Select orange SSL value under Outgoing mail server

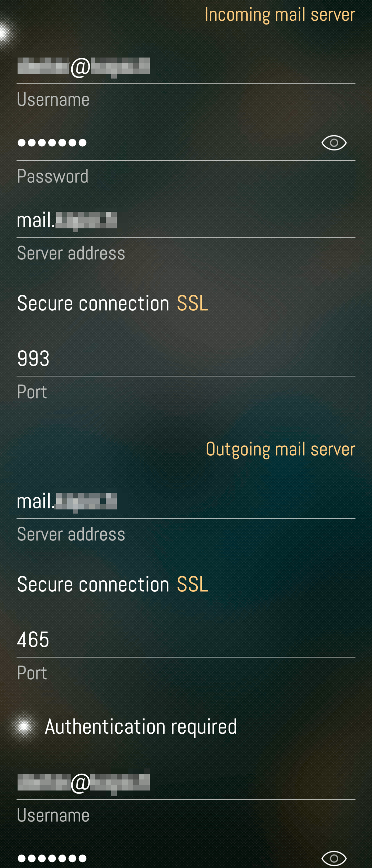(192, 584)
